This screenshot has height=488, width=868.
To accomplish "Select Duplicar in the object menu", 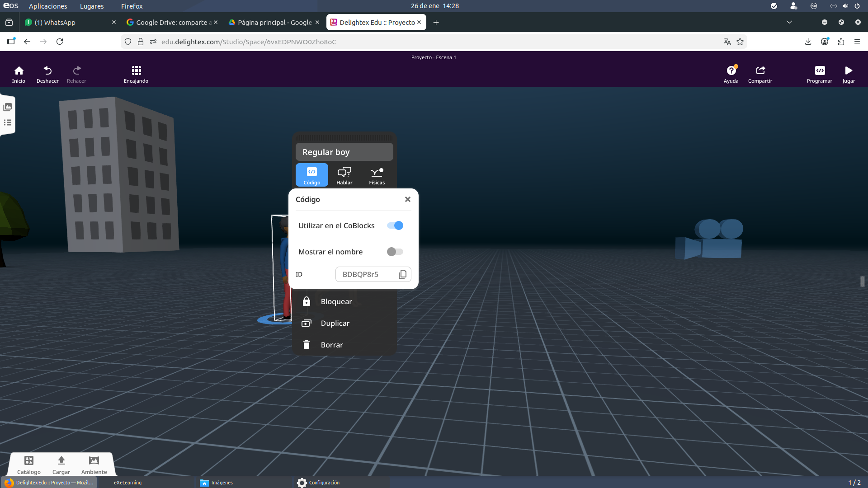I will click(x=335, y=323).
